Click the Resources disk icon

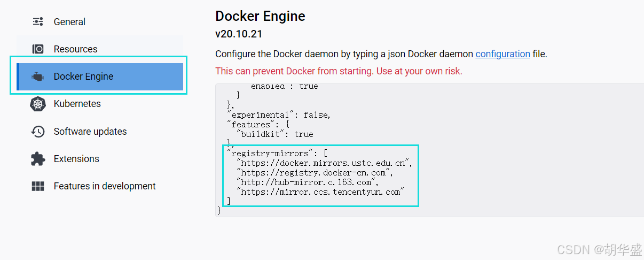pyautogui.click(x=38, y=49)
